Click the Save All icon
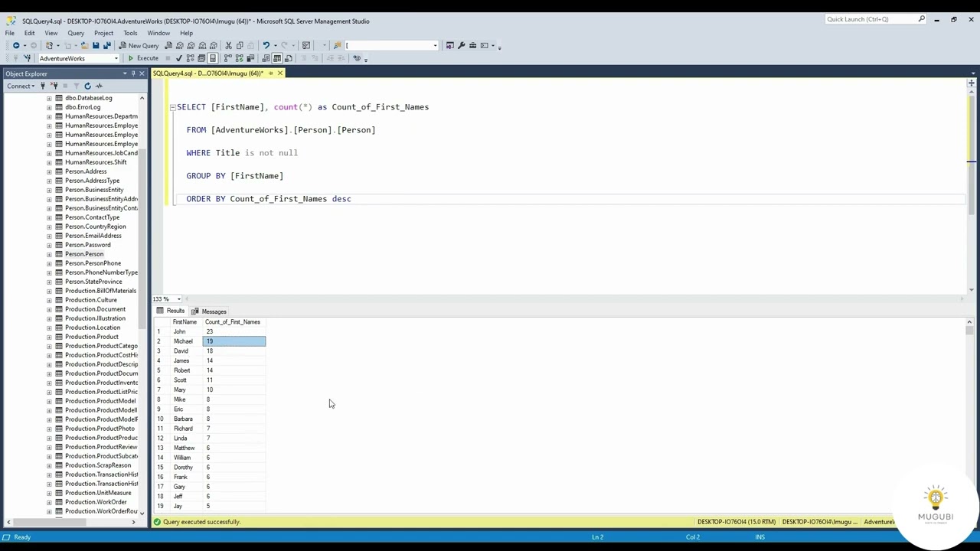Viewport: 980px width, 551px height. pyautogui.click(x=106, y=45)
